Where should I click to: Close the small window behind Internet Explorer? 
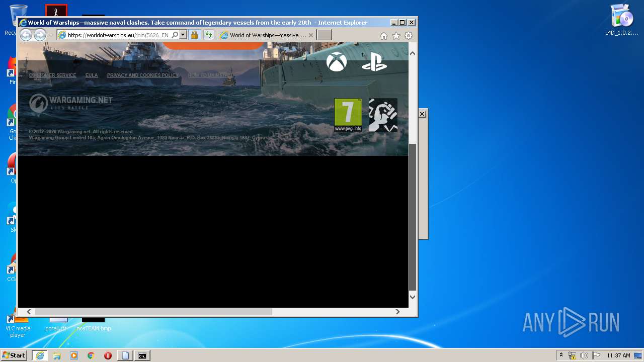coord(422,114)
